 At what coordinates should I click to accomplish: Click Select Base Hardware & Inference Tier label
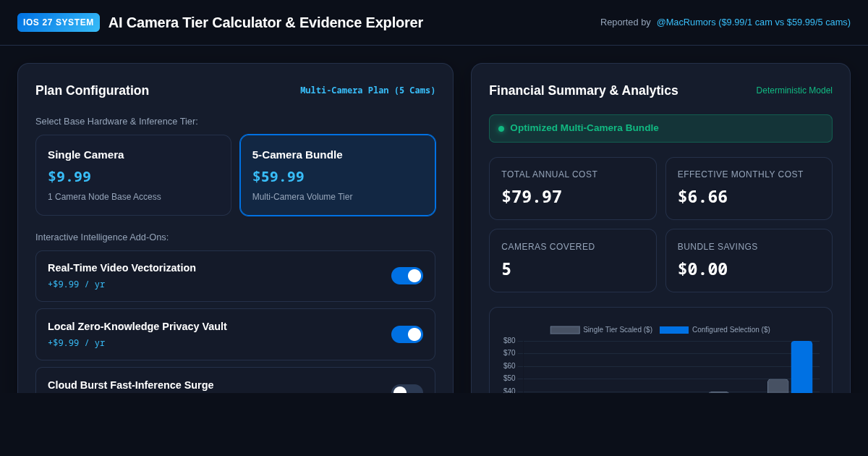point(116,122)
